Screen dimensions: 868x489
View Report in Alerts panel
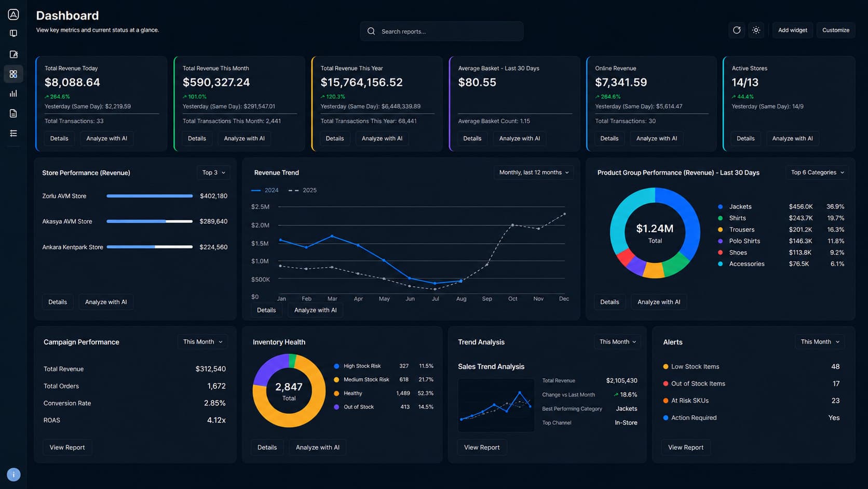686,447
